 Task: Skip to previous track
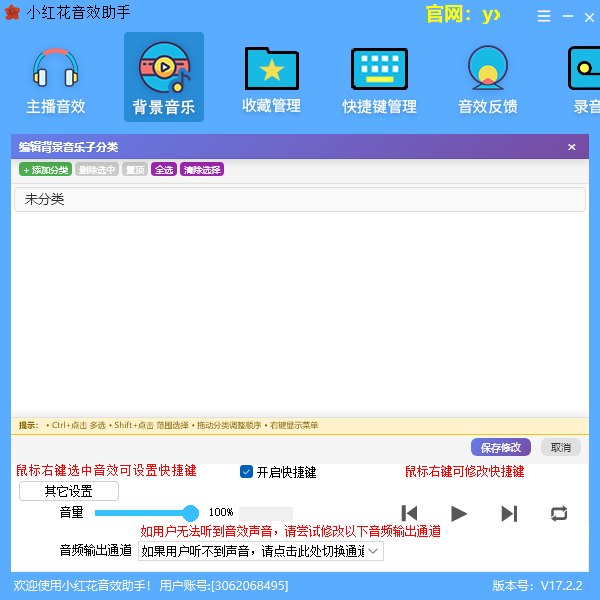tap(409, 513)
